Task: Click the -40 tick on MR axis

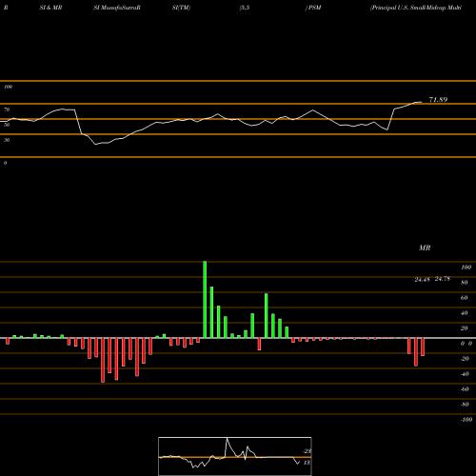Action: tap(465, 374)
